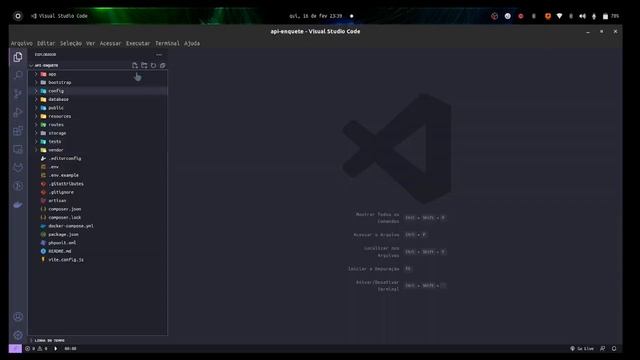Expand the tests folder
This screenshot has width=640, height=360.
click(98, 142)
